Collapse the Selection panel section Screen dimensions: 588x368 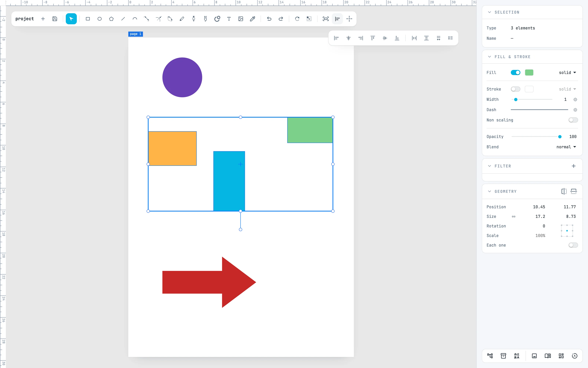pyautogui.click(x=489, y=12)
